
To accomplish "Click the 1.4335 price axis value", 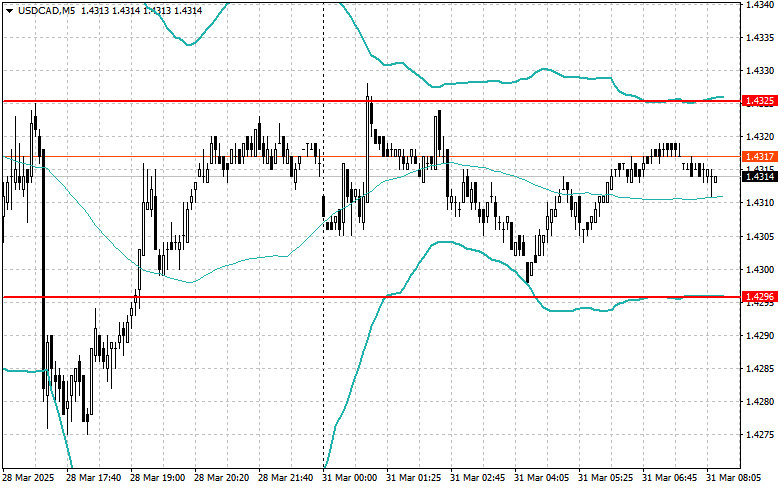I will point(760,38).
